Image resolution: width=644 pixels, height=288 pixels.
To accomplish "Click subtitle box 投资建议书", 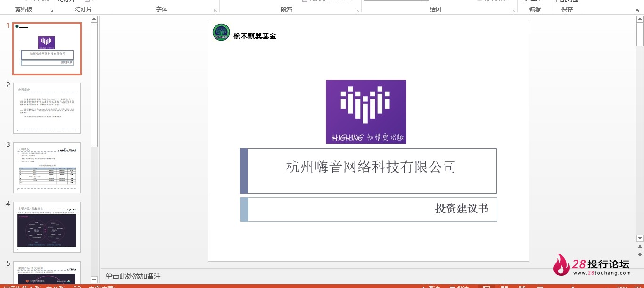I will 369,209.
